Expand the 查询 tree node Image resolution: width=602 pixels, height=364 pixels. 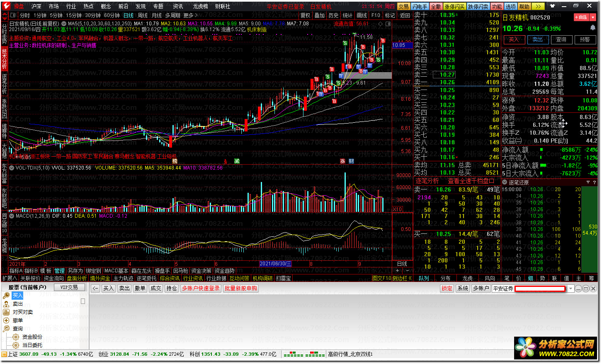(6, 329)
